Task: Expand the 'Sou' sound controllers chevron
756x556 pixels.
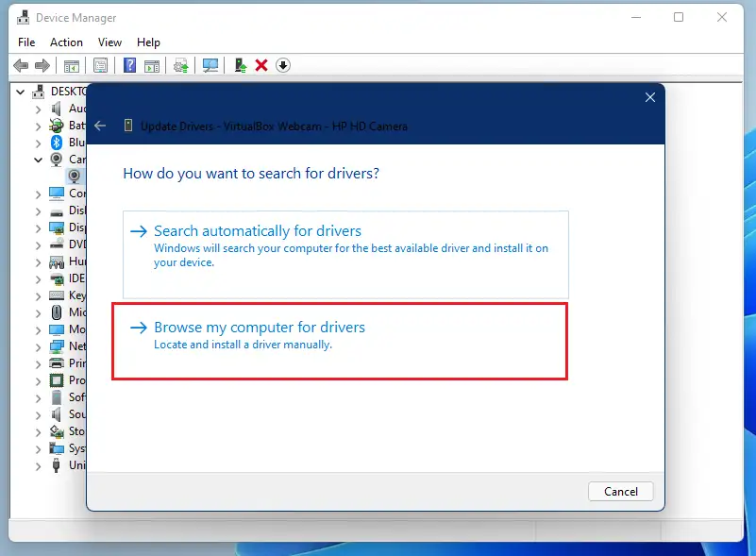Action: [x=38, y=414]
